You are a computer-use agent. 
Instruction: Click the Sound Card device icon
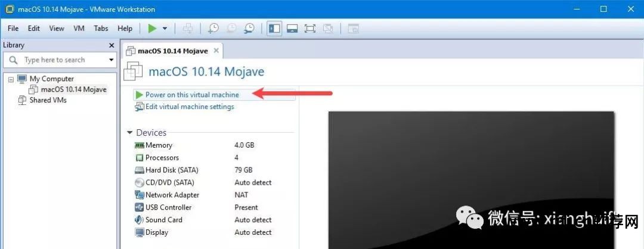tap(140, 220)
